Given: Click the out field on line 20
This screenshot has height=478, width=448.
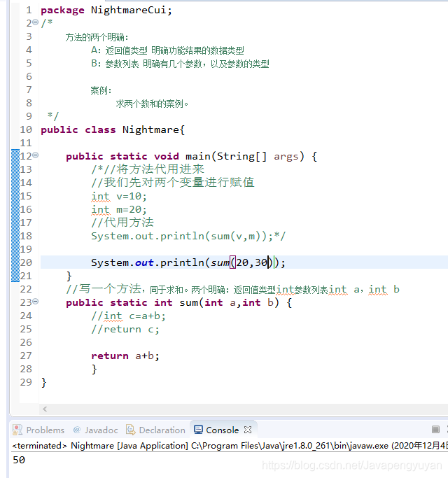Looking at the screenshot, I should coord(144,262).
